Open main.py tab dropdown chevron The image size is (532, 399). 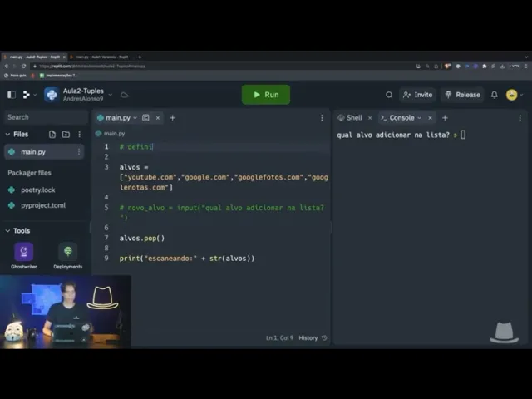(x=135, y=118)
